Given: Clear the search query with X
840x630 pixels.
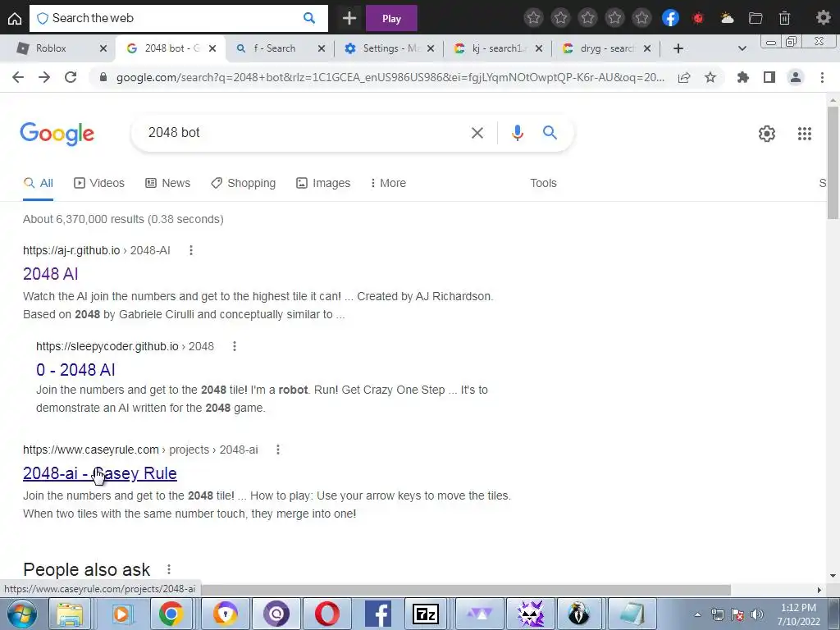Looking at the screenshot, I should click(x=477, y=133).
